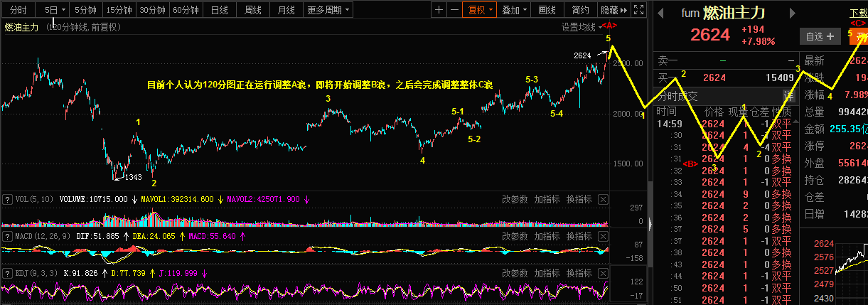Zoom in chart with plus icon
The height and width of the screenshot is (305, 868).
(x=439, y=10)
